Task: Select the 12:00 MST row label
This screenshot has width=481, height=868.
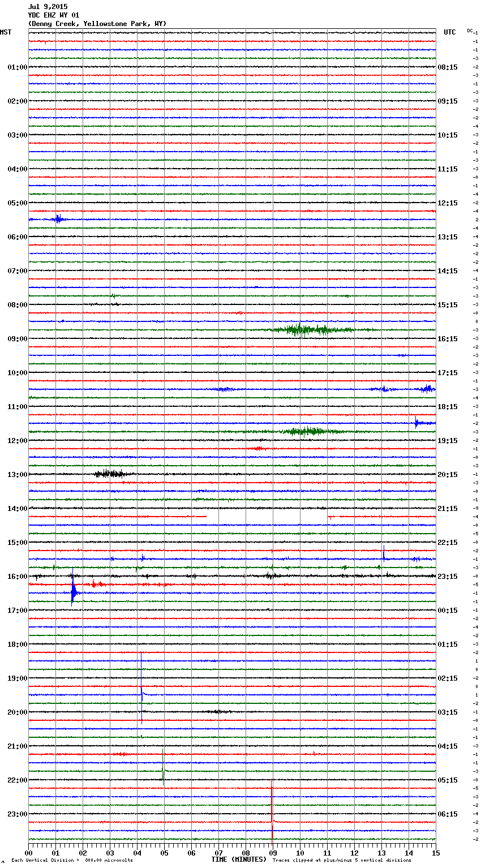Action: coord(18,441)
